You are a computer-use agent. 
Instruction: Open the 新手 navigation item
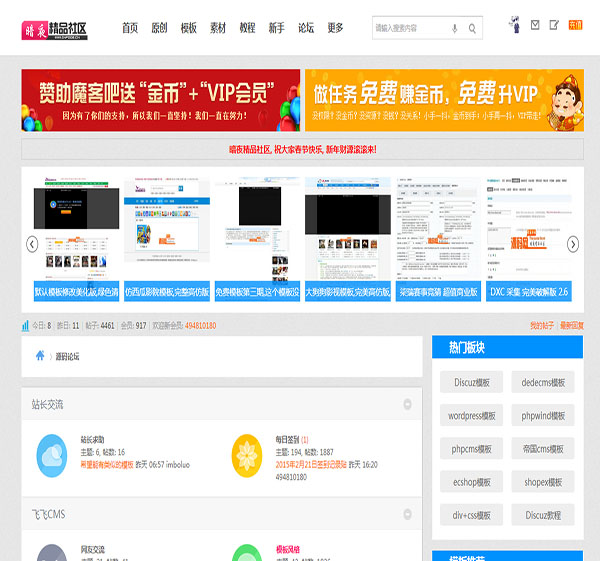[x=277, y=28]
